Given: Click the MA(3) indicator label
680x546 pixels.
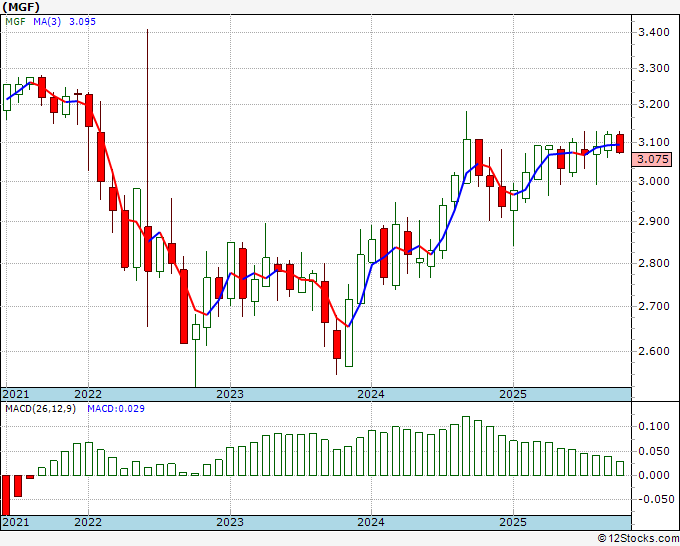Looking at the screenshot, I should (x=47, y=22).
